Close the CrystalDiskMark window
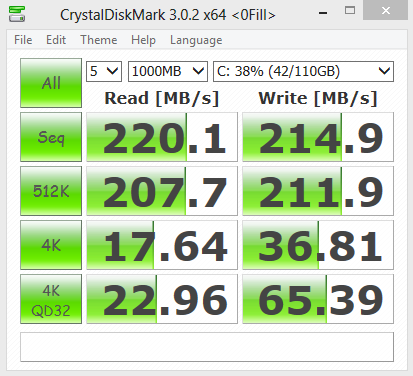This screenshot has height=376, width=413. click(386, 11)
